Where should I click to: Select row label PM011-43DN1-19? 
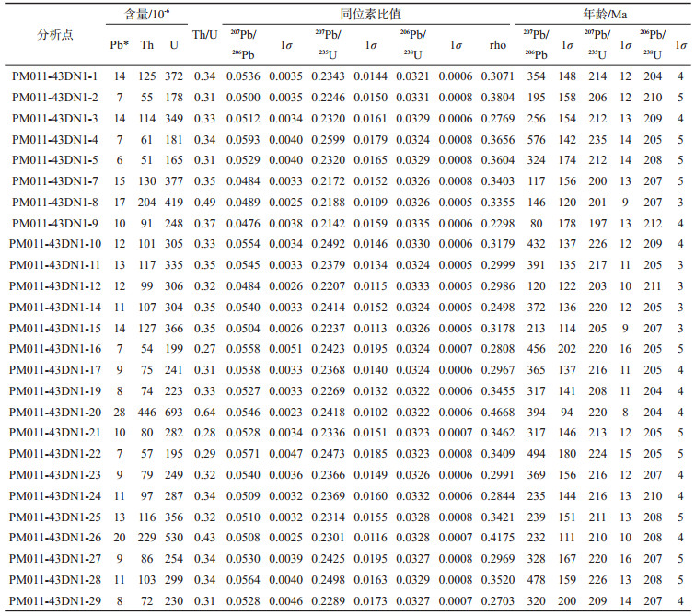pyautogui.click(x=55, y=391)
